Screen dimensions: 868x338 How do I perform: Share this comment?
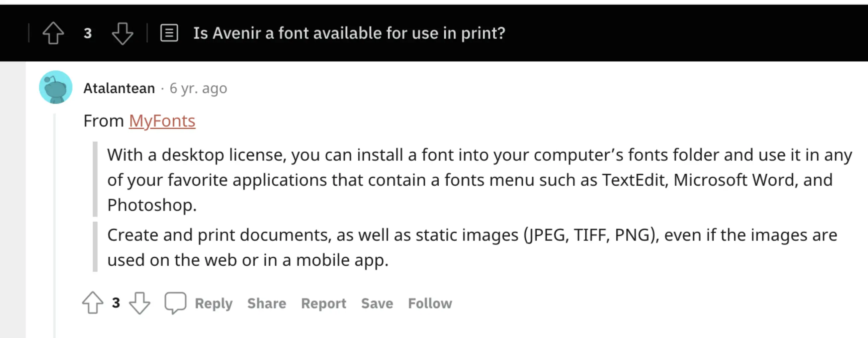[x=267, y=303]
